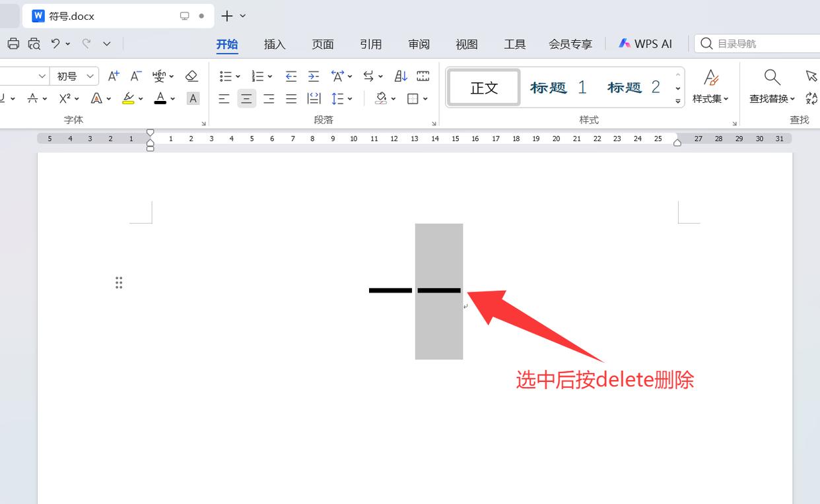Viewport: 820px width, 504px height.
Task: Click the select arrow cursor icon
Action: pyautogui.click(x=811, y=77)
